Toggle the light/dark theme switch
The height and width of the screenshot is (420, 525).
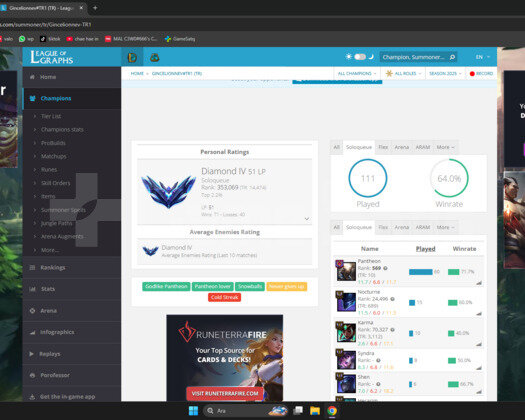click(360, 57)
